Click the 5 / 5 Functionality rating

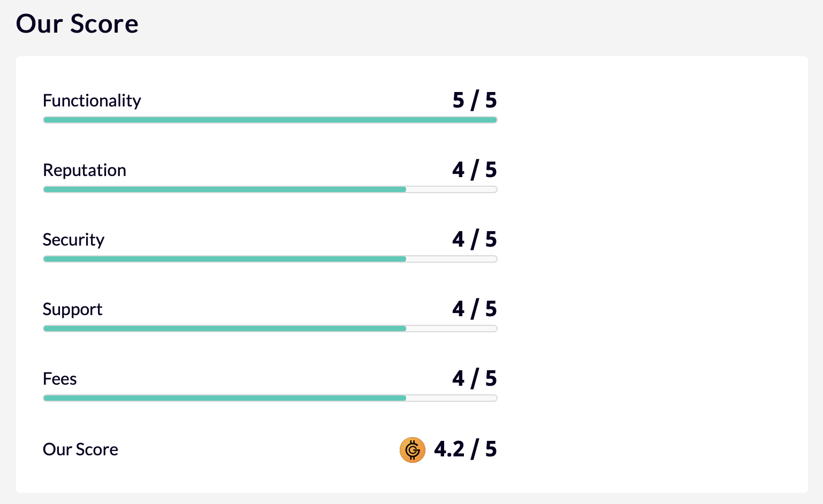click(x=475, y=101)
